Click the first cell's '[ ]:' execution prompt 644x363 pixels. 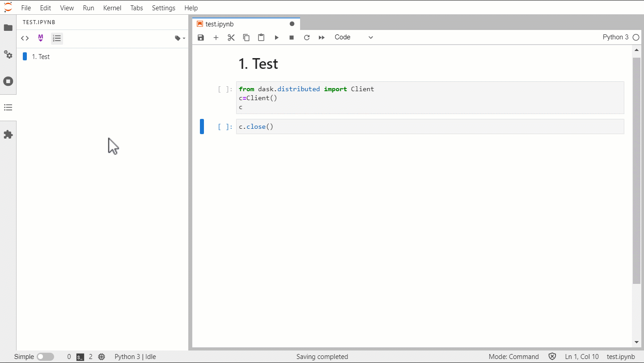[225, 89]
